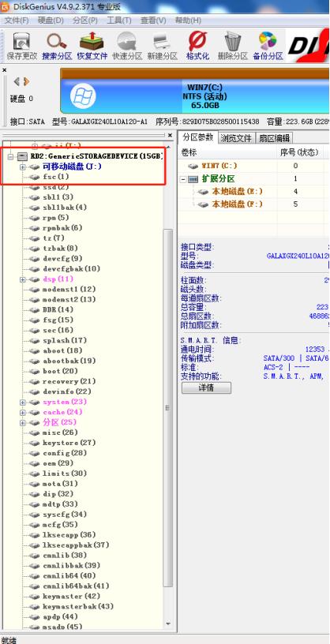Select the devinfo(22) partition
The height and width of the screenshot is (644, 330).
coord(67,391)
